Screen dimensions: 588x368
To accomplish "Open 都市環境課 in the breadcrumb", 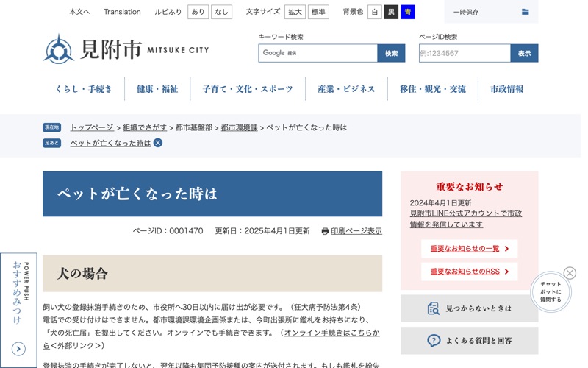I will [x=240, y=127].
